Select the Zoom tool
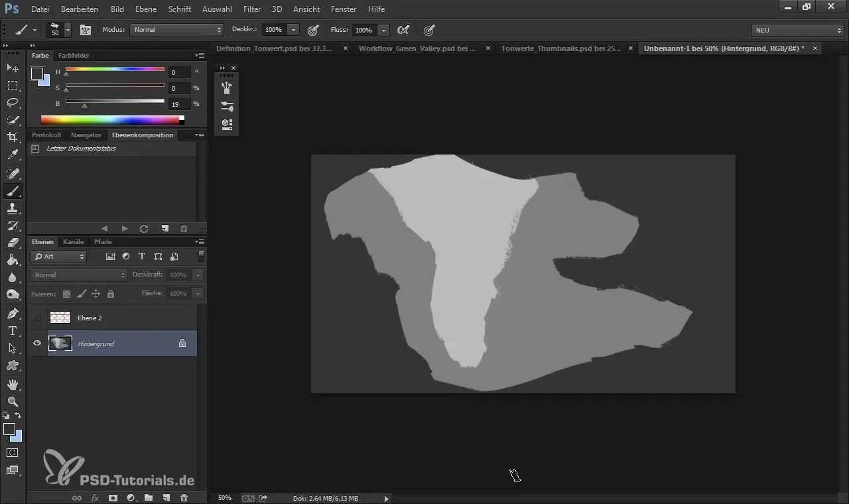Viewport: 849px width, 504px height. pos(13,401)
